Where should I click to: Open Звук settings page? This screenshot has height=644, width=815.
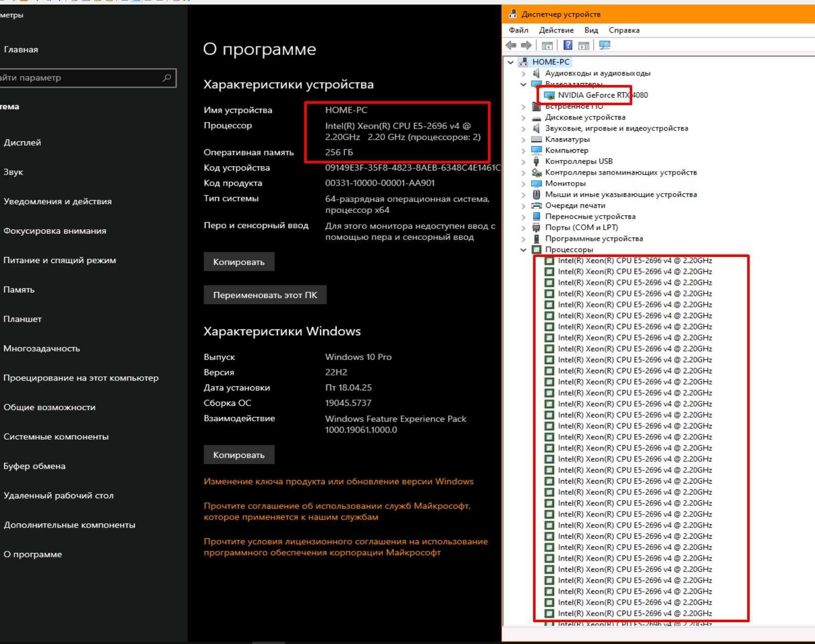tap(13, 172)
